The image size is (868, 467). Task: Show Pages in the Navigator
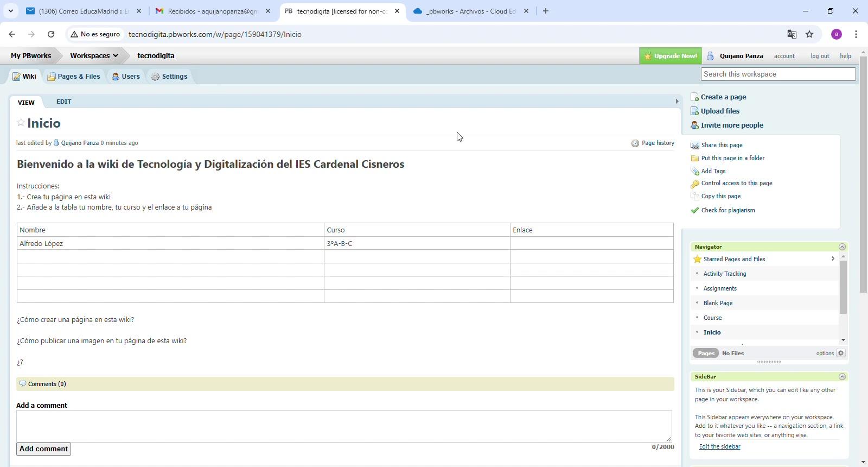pyautogui.click(x=706, y=354)
